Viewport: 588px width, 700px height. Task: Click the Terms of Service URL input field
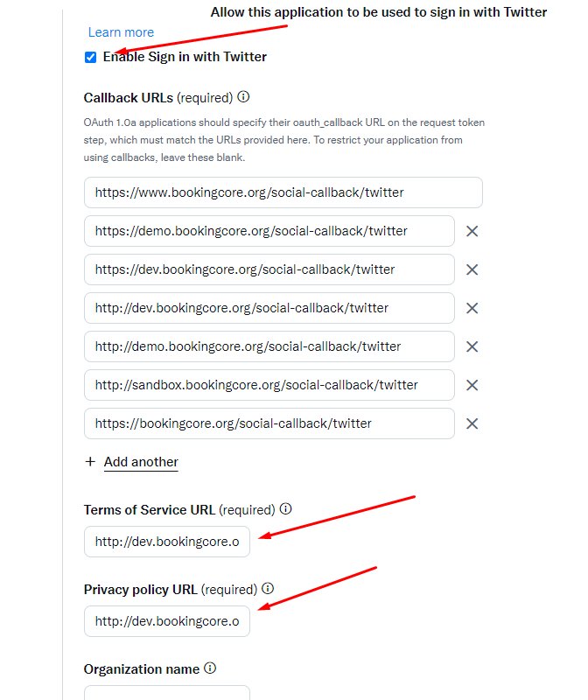coord(167,542)
